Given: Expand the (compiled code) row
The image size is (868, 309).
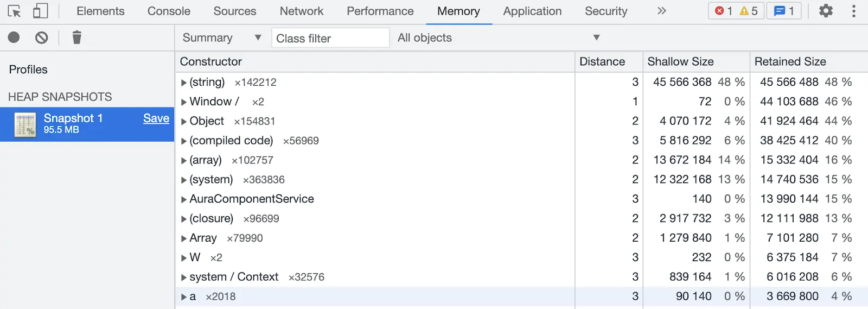Looking at the screenshot, I should pyautogui.click(x=184, y=141).
